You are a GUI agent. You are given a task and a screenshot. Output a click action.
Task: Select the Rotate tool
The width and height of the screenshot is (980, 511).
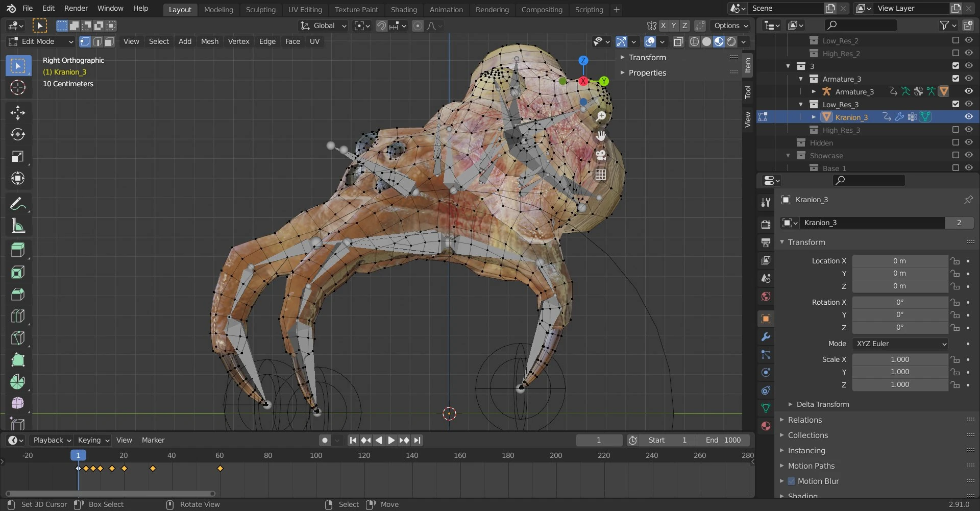click(18, 135)
